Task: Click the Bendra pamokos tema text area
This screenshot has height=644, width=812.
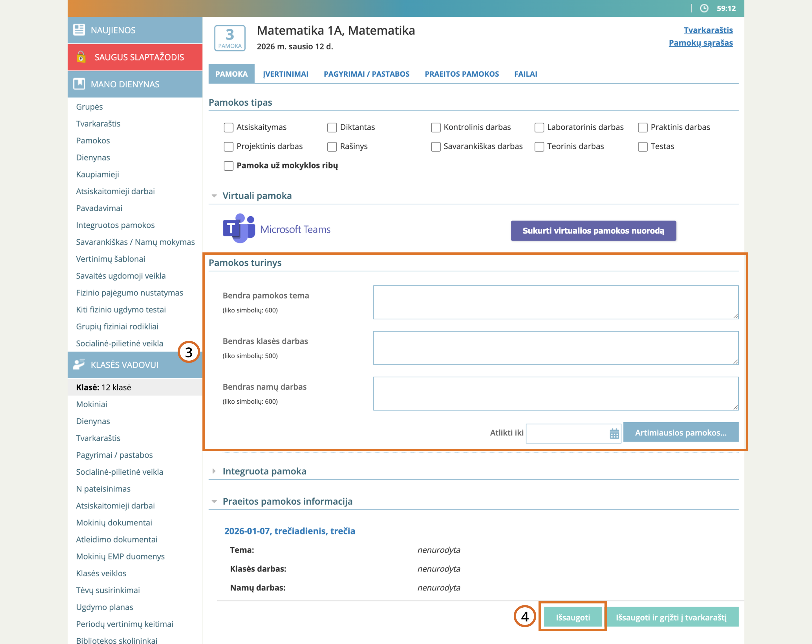Action: click(x=555, y=302)
